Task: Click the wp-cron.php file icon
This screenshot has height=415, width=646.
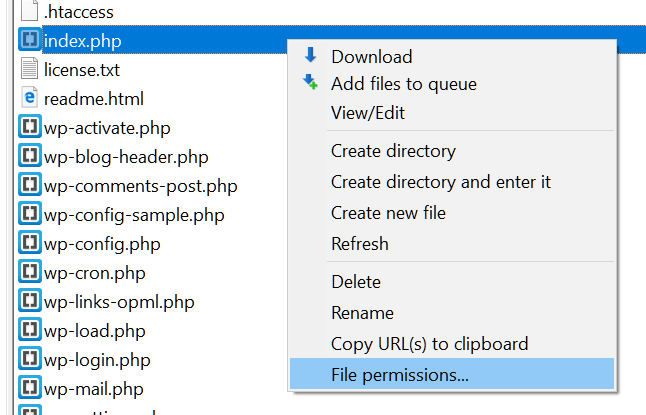Action: click(x=30, y=271)
